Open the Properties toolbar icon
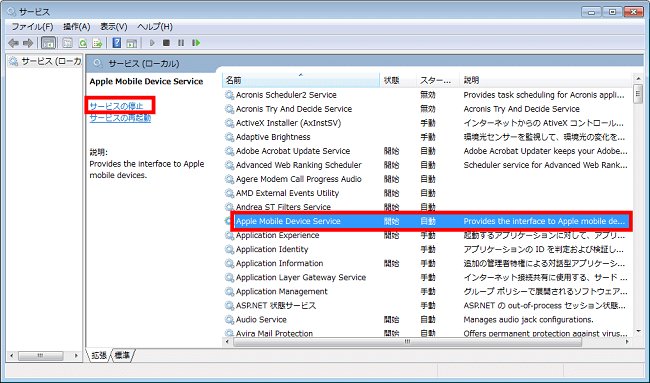The image size is (650, 383). (68, 43)
